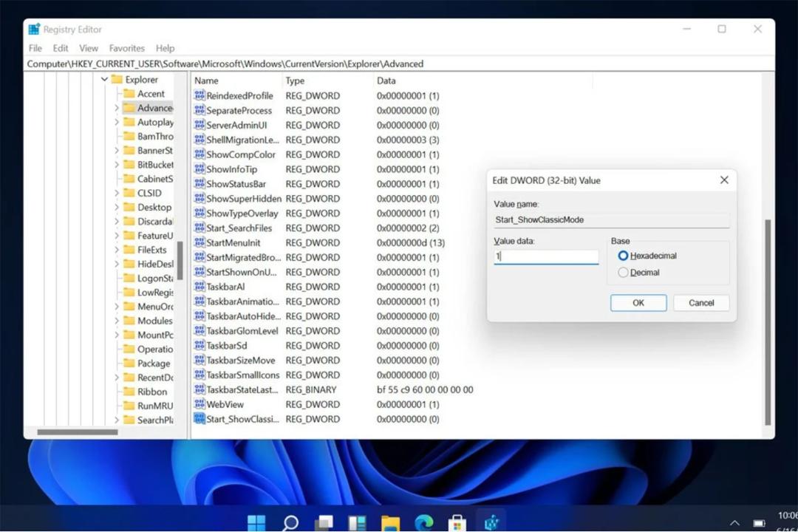798x532 pixels.
Task: Click the Start_ShowClassi... value icon
Action: pyautogui.click(x=199, y=419)
